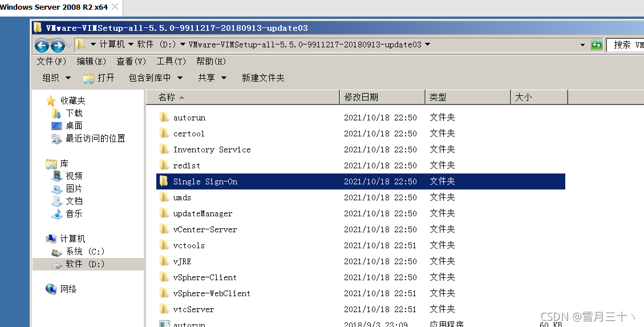Close the Windows Server 2008 R2 x64 tab

[x=115, y=7]
